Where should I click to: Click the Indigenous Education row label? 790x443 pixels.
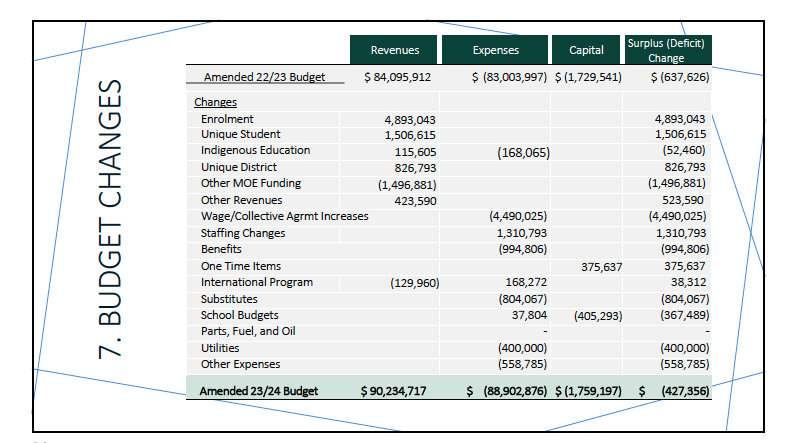point(255,151)
